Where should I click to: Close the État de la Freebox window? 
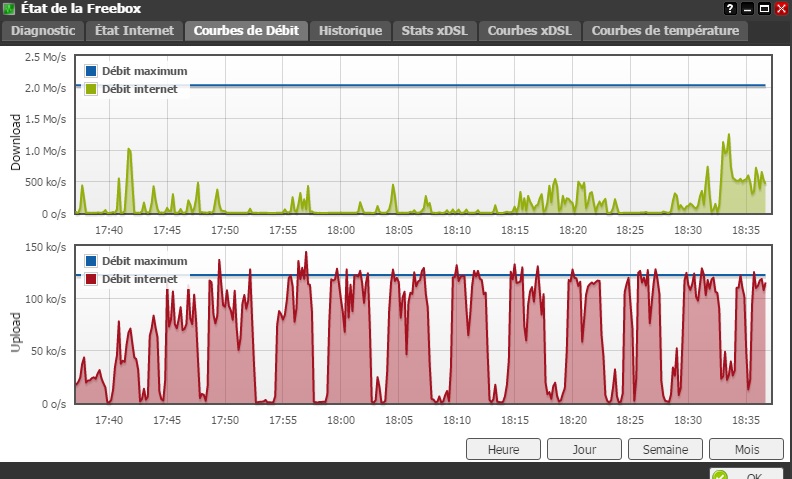(x=781, y=9)
